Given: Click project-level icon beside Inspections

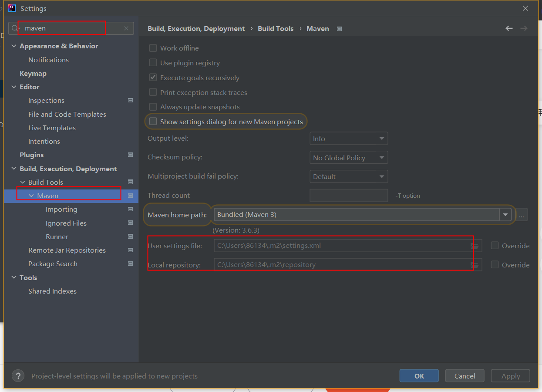Looking at the screenshot, I should (130, 100).
